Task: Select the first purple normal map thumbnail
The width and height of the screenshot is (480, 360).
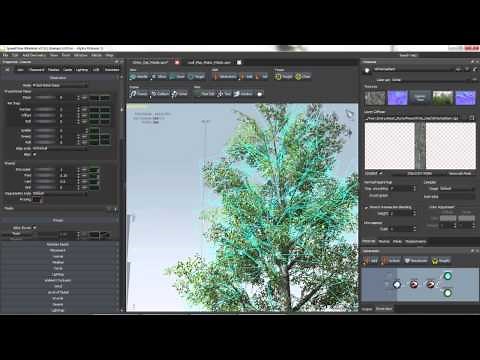Action: (x=397, y=98)
